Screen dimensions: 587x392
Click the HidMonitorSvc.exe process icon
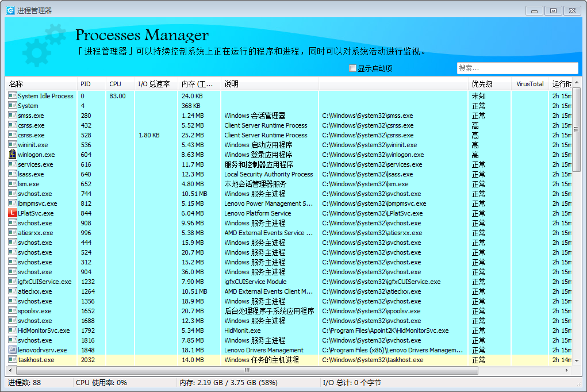point(13,330)
